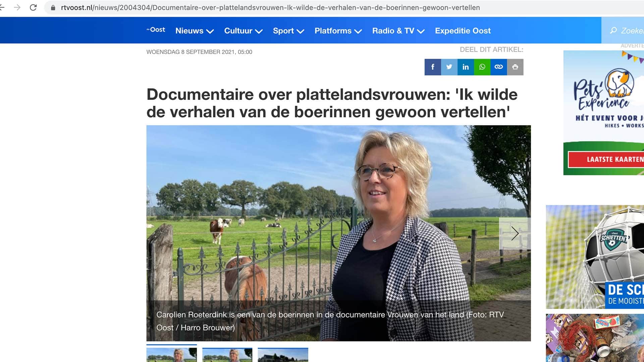Viewport: 644px width, 362px height.
Task: Open the Platforms menu
Action: (x=338, y=31)
